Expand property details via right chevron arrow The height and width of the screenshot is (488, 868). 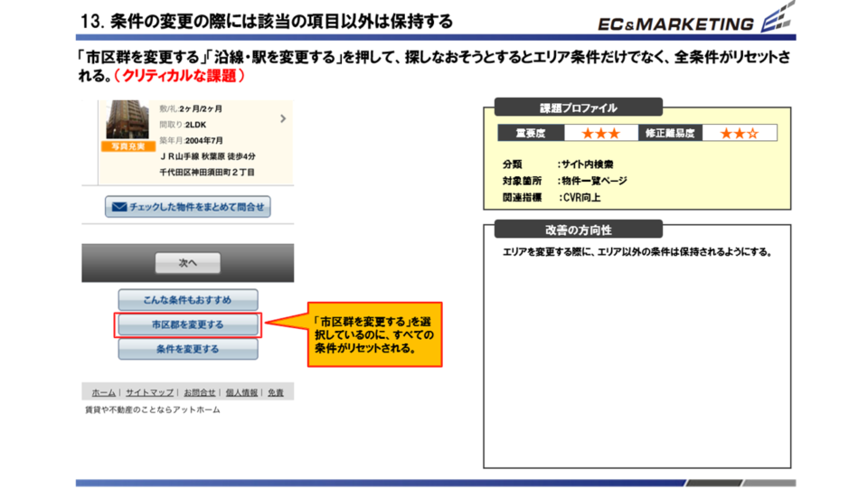[x=283, y=118]
